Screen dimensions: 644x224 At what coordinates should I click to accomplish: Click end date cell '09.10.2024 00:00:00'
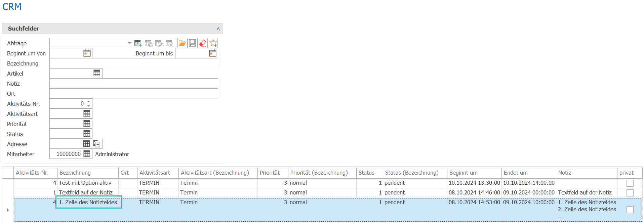[529, 193]
